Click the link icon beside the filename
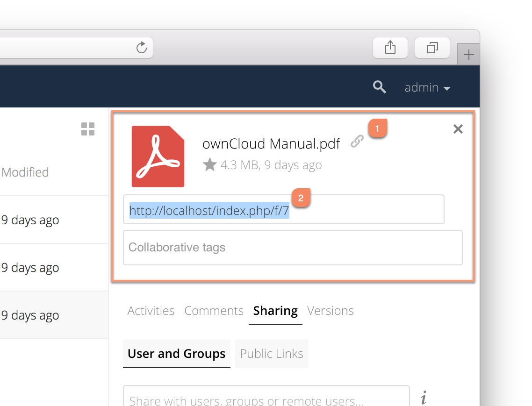Viewport: 532px width, 406px height. 357,141
